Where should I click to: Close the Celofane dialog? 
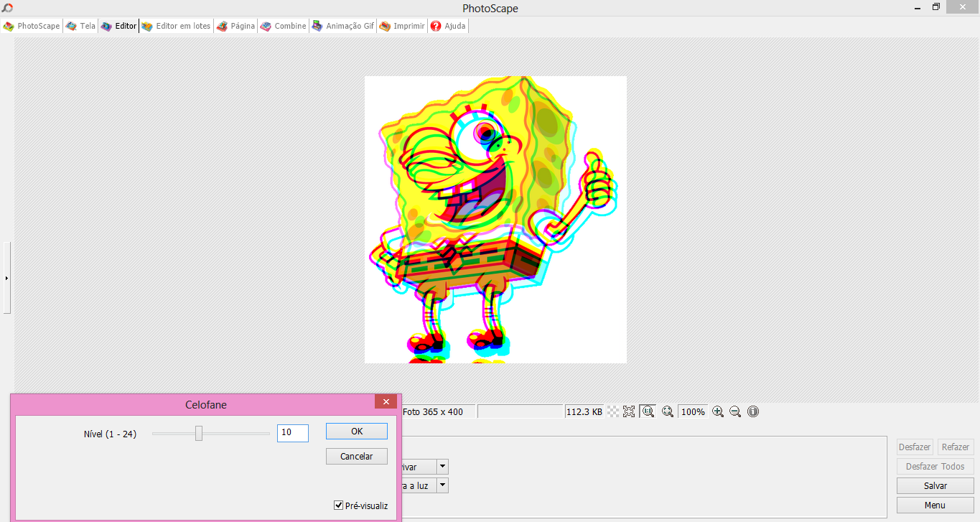(x=386, y=402)
